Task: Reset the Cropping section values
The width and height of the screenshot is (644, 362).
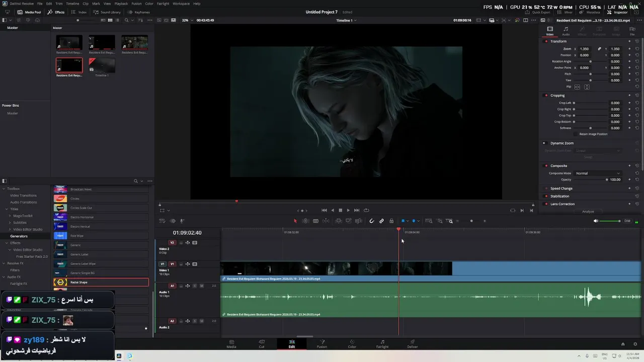Action: (637, 96)
